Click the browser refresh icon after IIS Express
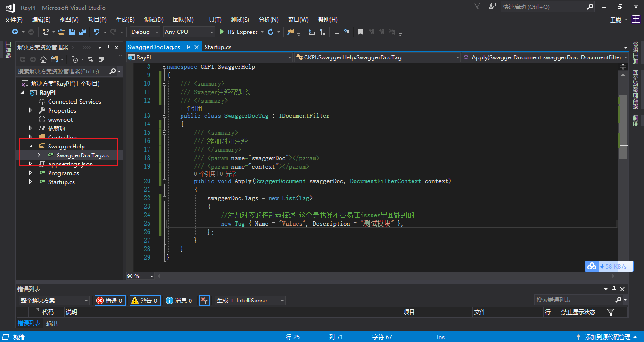Viewport: 644px width, 342px height. tap(271, 32)
